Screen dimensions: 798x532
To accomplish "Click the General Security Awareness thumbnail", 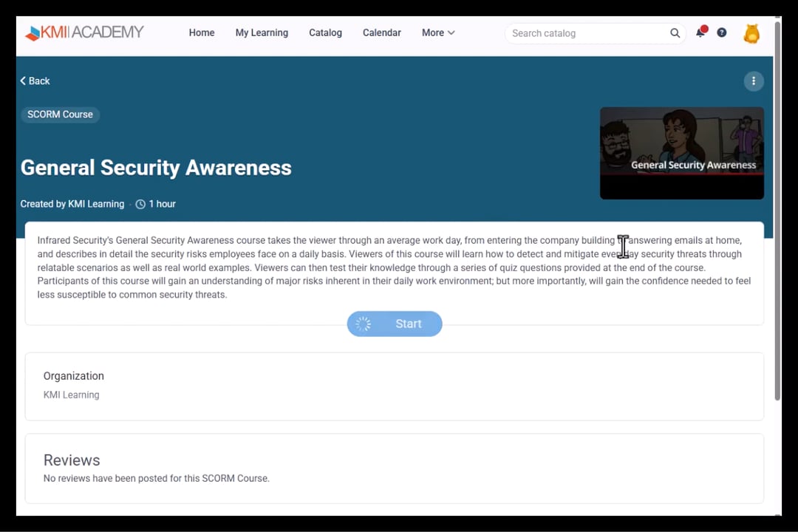I will pos(681,153).
